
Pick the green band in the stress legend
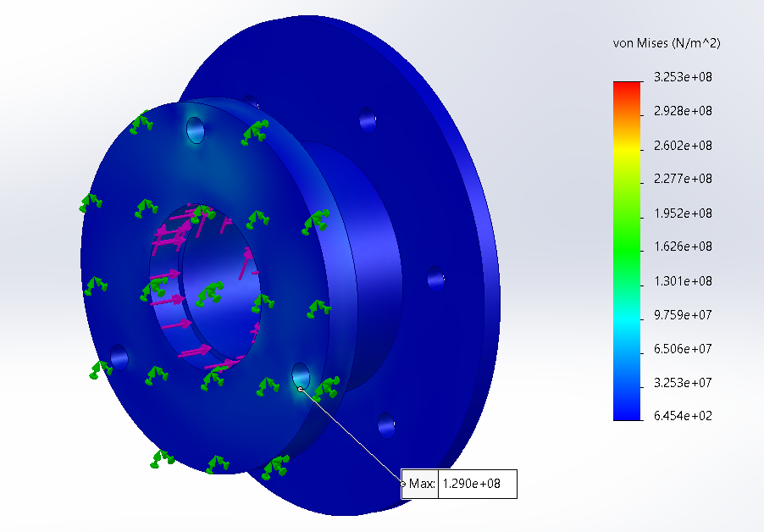click(x=628, y=246)
